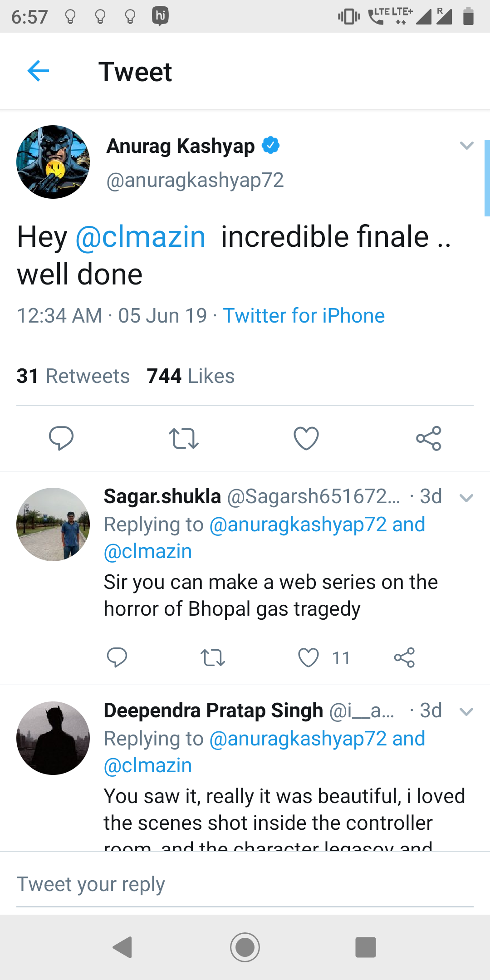490x980 pixels.
Task: Share Sagar.shukla's reply
Action: coord(404,657)
